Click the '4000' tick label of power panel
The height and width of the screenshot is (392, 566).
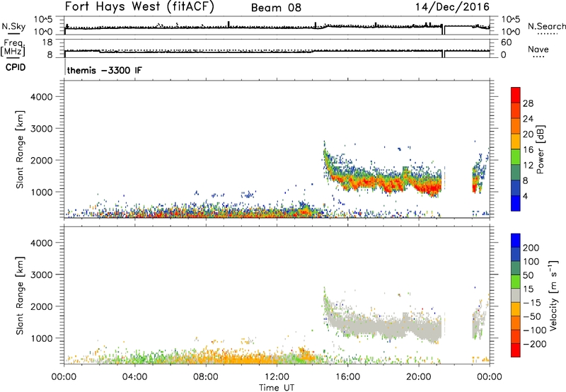(41, 97)
